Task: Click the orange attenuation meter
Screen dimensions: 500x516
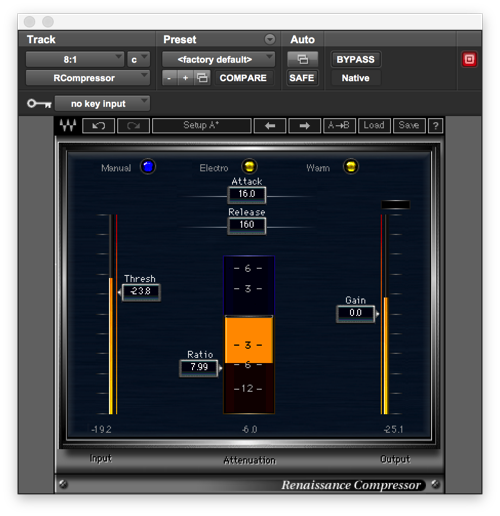Action: point(249,339)
